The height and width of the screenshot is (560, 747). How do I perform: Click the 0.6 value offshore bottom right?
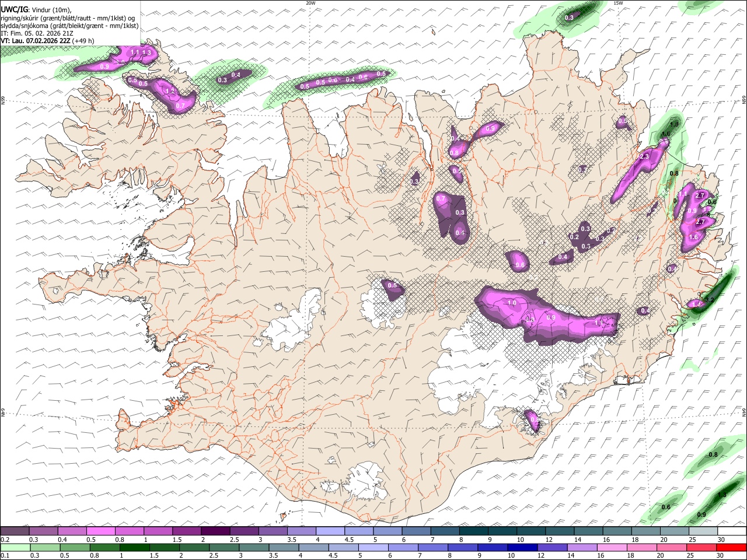tap(666, 507)
